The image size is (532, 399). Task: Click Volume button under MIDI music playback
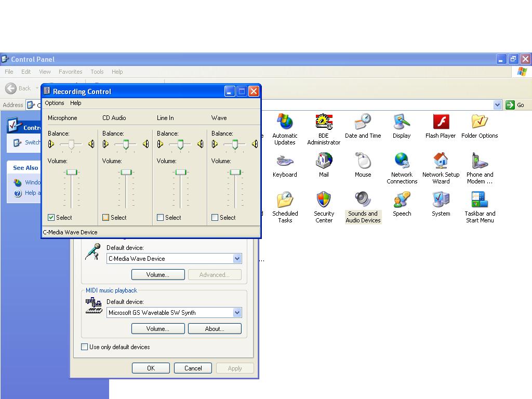(x=158, y=328)
